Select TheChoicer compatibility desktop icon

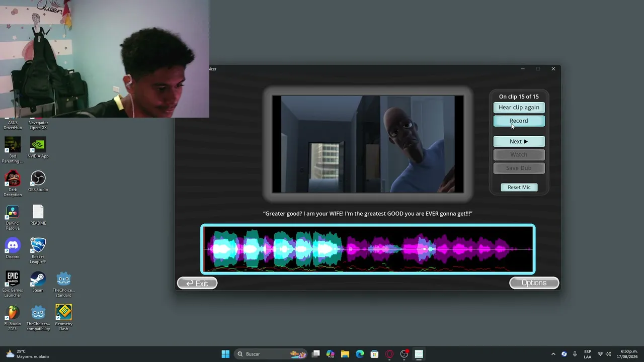[38, 318]
